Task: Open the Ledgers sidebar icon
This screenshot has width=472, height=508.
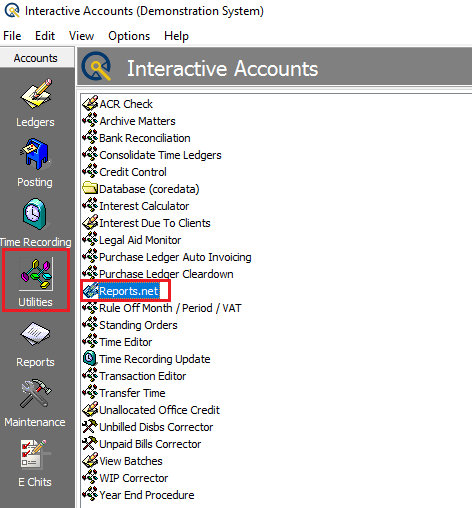Action: click(x=36, y=94)
